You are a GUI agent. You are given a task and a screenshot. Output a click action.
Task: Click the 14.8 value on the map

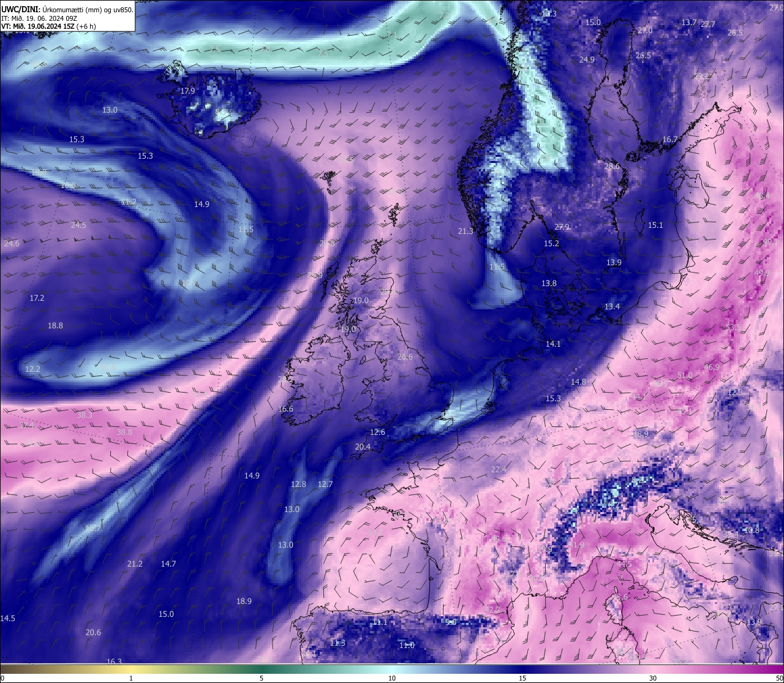coord(578,382)
